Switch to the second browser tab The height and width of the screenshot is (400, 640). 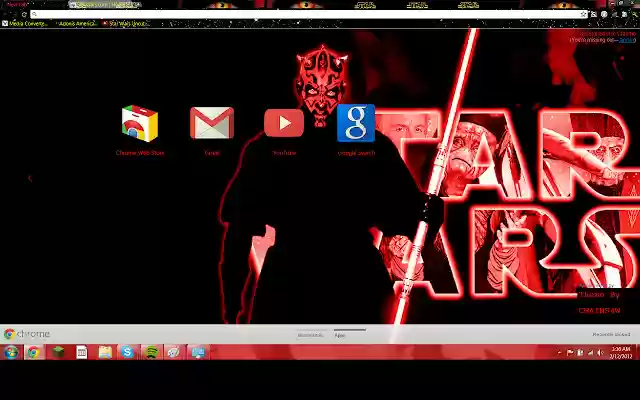pyautogui.click(x=105, y=4)
